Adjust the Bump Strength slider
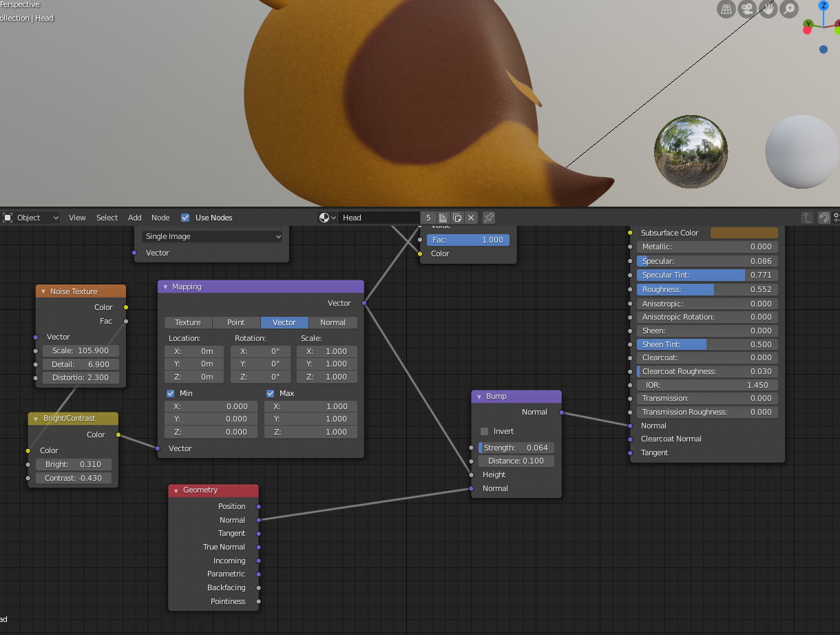This screenshot has width=840, height=635. point(516,448)
